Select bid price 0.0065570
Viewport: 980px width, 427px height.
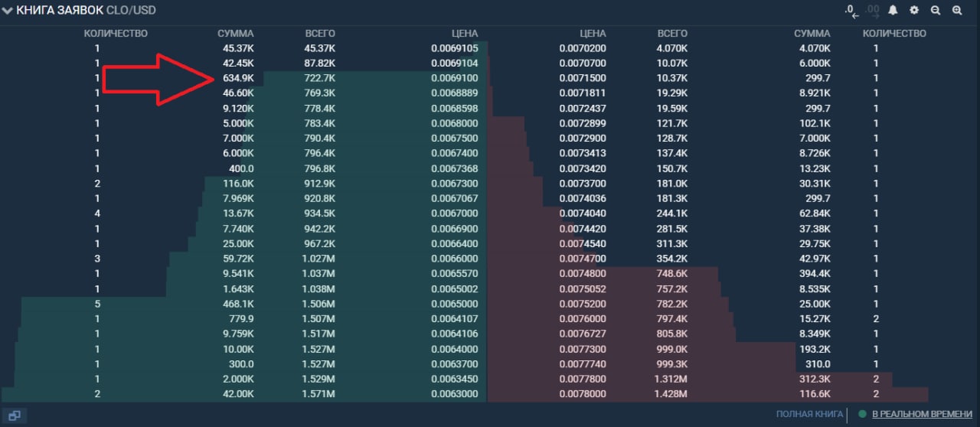tap(454, 274)
